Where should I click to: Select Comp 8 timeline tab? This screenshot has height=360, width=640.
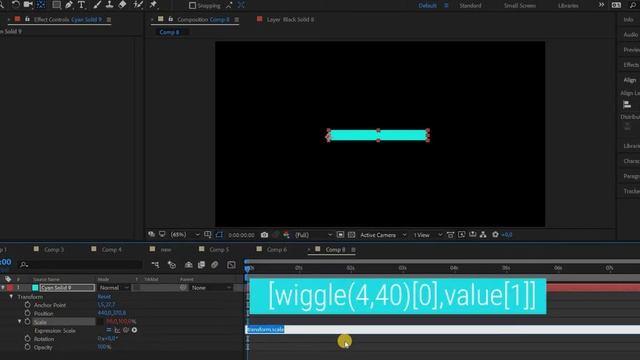[335, 249]
